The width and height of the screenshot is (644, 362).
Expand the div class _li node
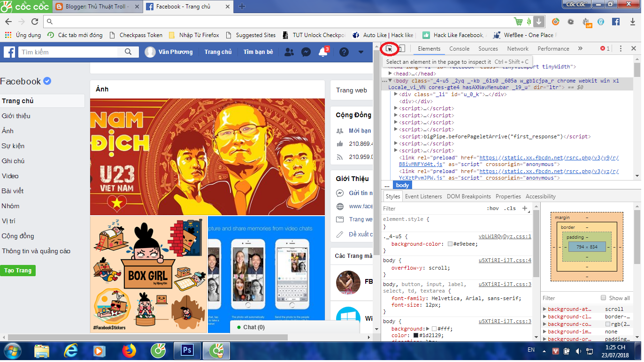396,94
